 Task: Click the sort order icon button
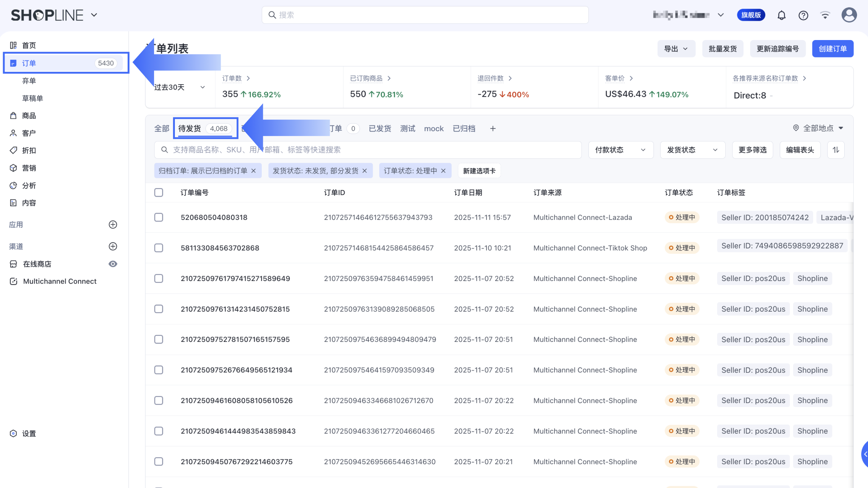[x=836, y=150]
